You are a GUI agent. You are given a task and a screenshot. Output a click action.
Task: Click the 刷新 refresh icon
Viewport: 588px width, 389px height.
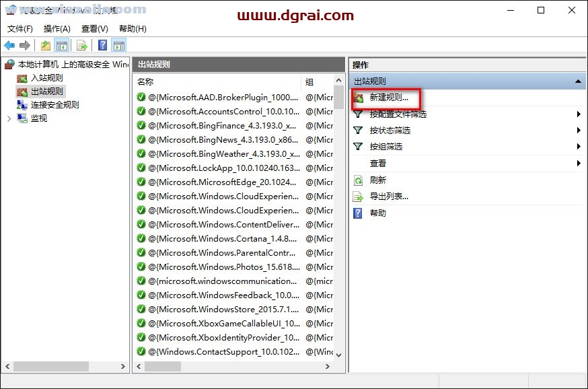(358, 180)
